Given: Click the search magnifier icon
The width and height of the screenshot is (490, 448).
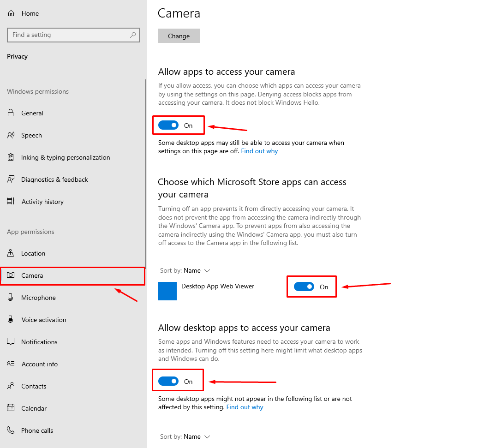Looking at the screenshot, I should pos(133,35).
